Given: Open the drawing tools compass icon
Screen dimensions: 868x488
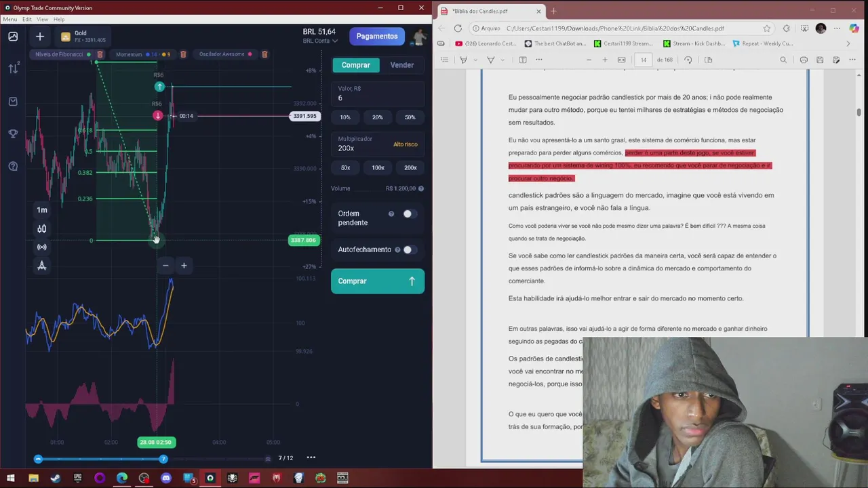Looking at the screenshot, I should click(x=42, y=266).
